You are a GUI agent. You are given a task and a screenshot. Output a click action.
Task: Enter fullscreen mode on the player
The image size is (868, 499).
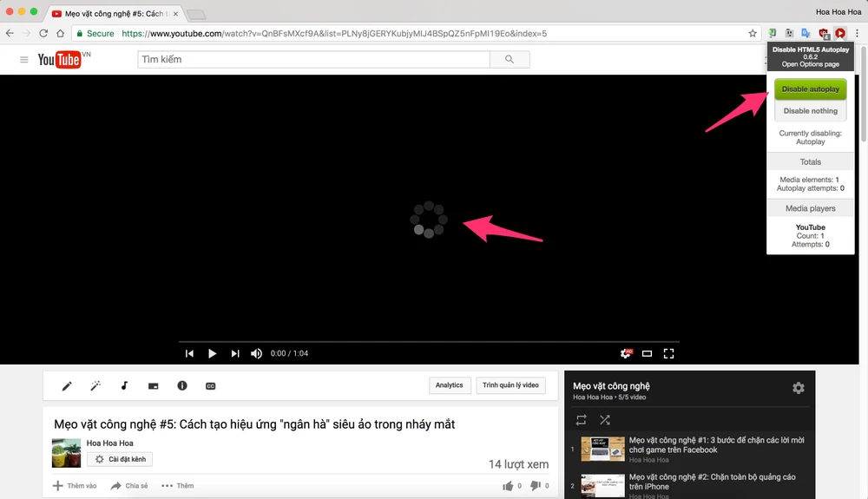669,353
